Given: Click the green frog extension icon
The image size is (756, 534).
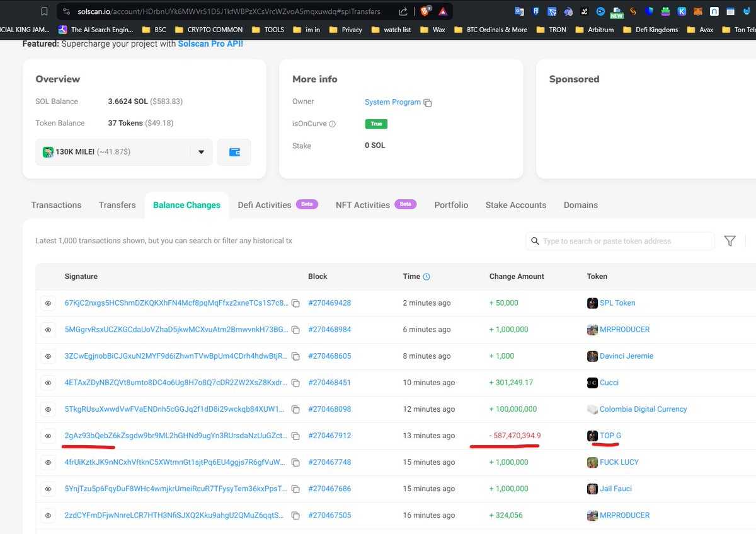Looking at the screenshot, I should [665, 11].
